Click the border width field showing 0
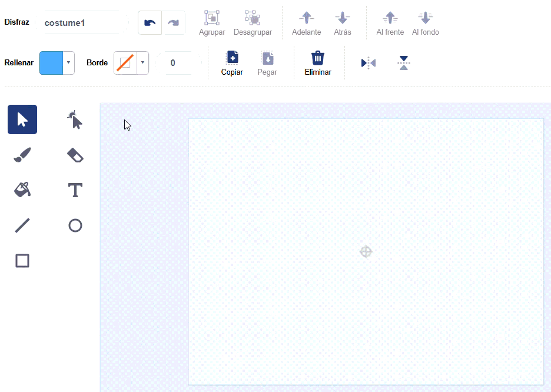551x392 pixels. click(178, 63)
